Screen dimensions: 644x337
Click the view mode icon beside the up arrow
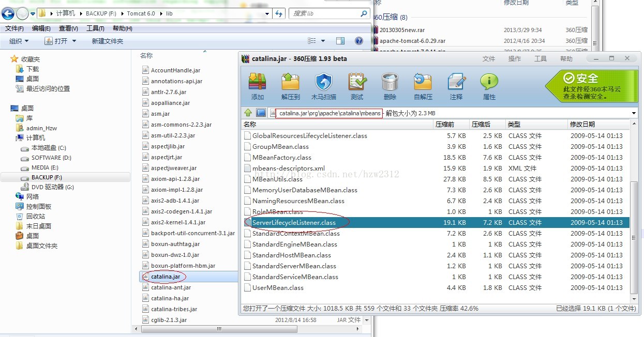pos(261,113)
